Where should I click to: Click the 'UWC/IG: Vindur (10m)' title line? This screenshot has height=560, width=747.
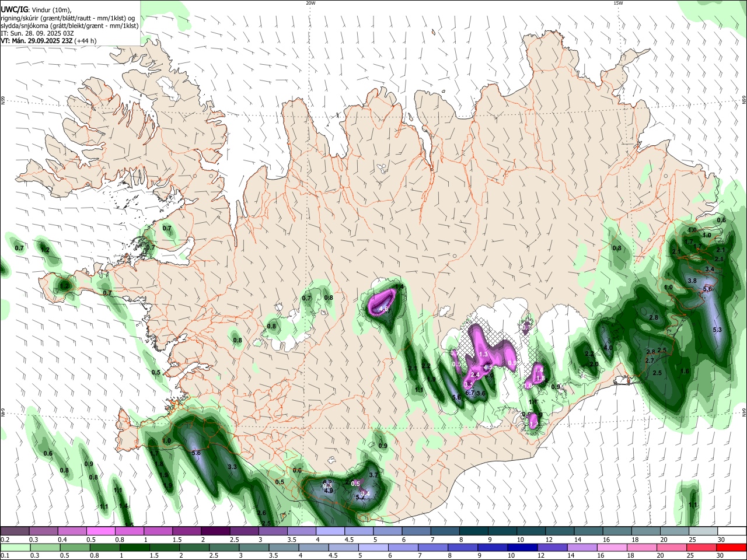point(36,9)
